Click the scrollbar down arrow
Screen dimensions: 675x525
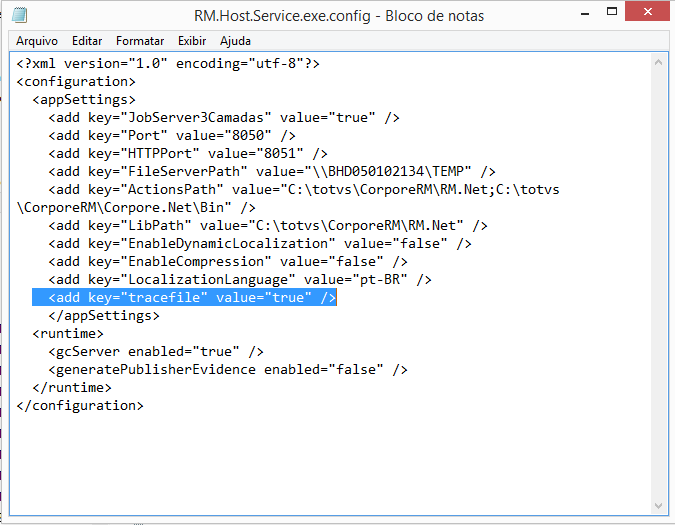point(658,506)
